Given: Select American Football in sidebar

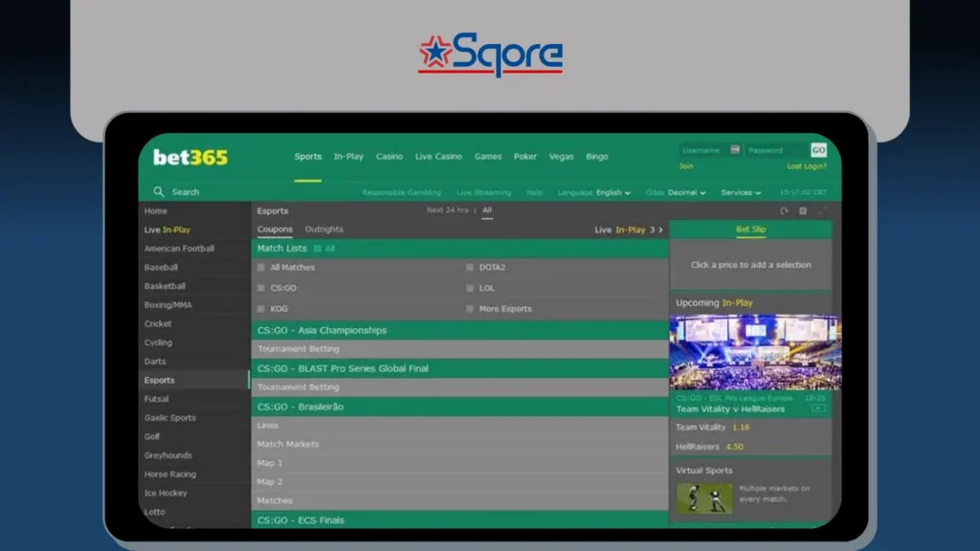Looking at the screenshot, I should point(179,249).
